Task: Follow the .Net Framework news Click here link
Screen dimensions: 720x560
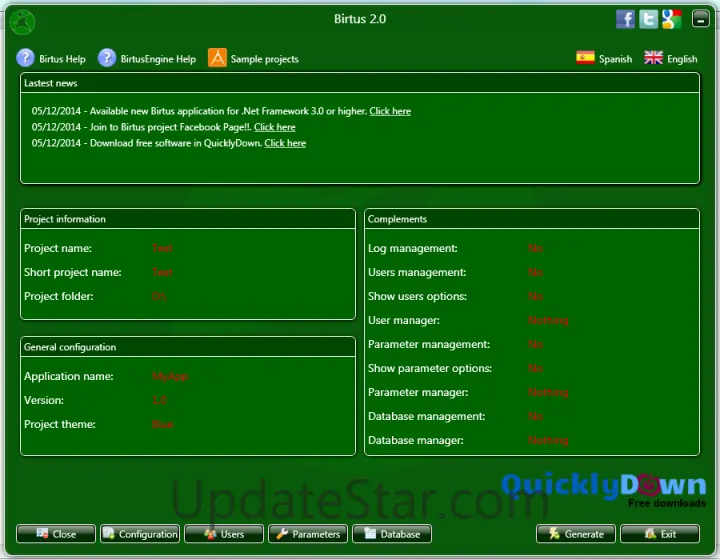Action: coord(390,111)
